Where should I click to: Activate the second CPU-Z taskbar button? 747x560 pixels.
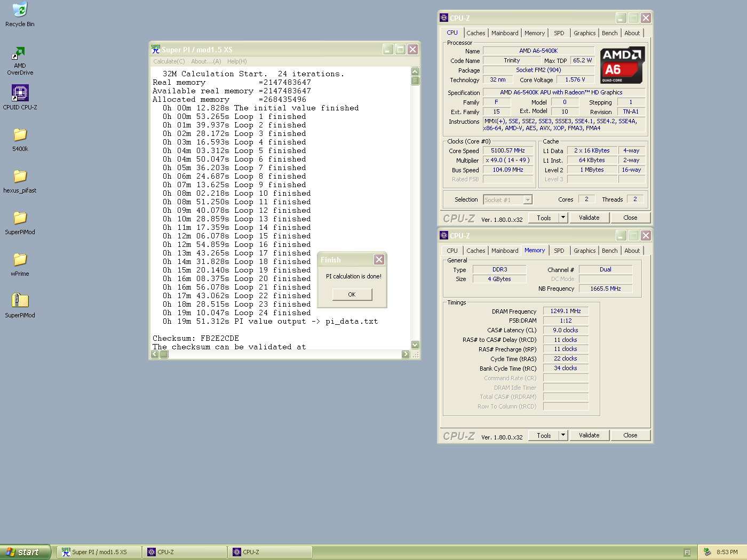coord(270,552)
